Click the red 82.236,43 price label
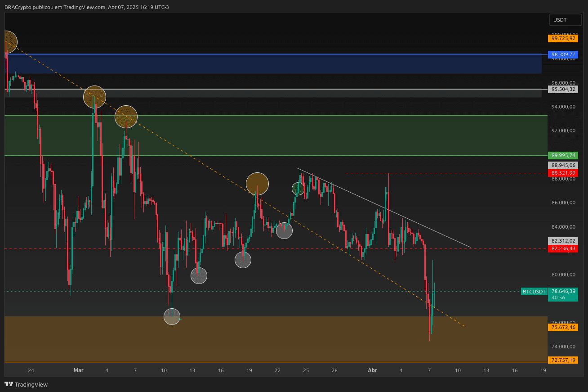Screen dimensions: 588x392 (563, 248)
